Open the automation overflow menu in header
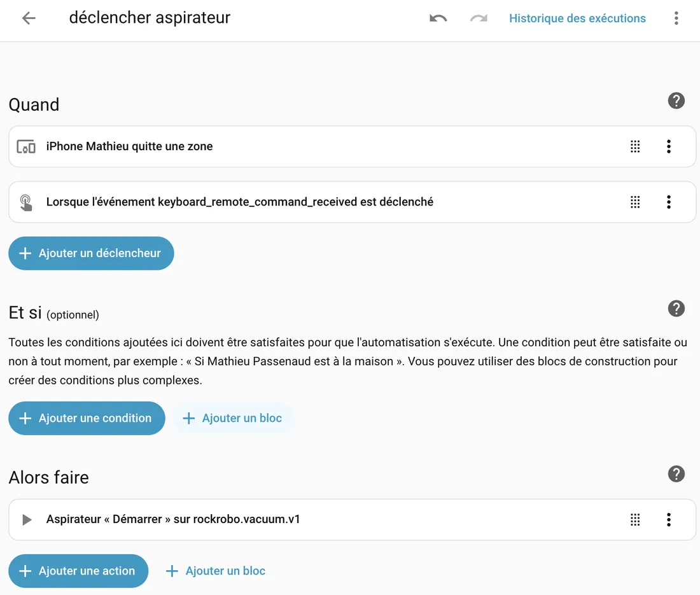The image size is (700, 595). 676,18
